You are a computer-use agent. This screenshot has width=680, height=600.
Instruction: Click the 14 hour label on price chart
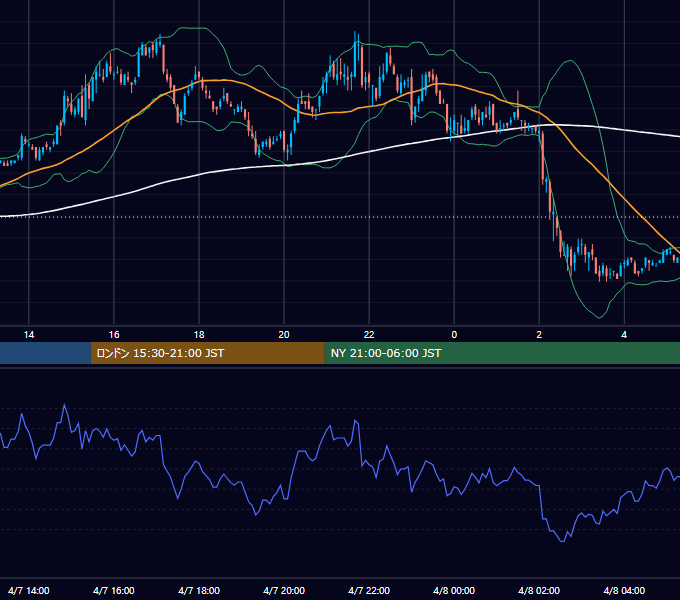coord(29,335)
